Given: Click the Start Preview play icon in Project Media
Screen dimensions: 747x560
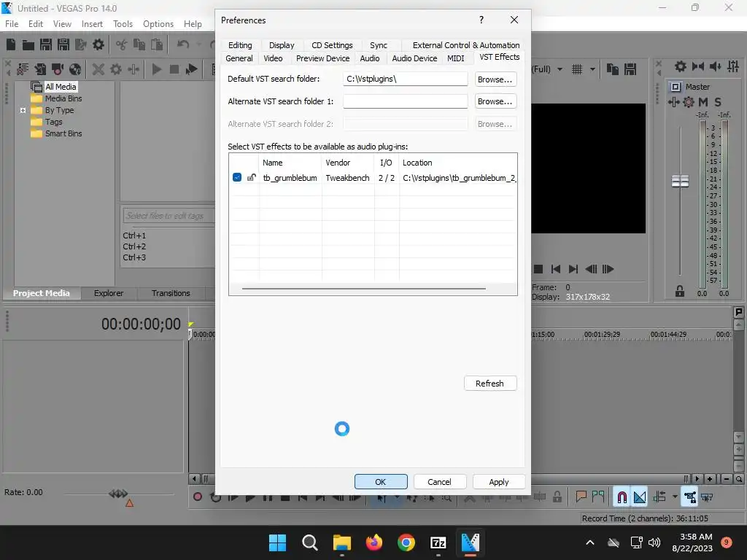Looking at the screenshot, I should (x=156, y=69).
